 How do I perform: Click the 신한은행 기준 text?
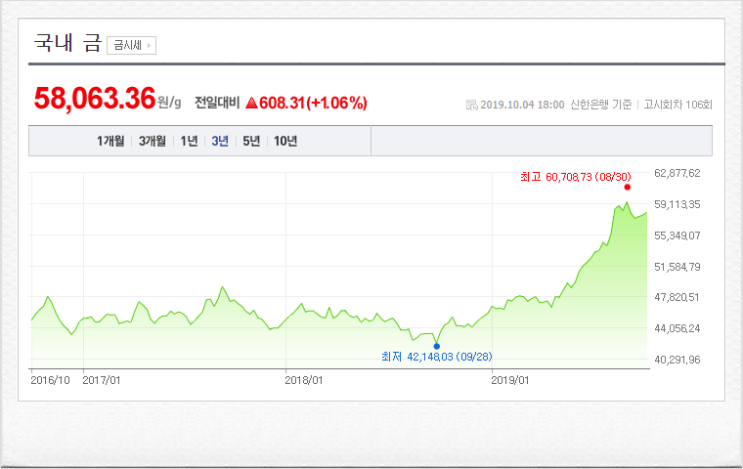(x=601, y=104)
